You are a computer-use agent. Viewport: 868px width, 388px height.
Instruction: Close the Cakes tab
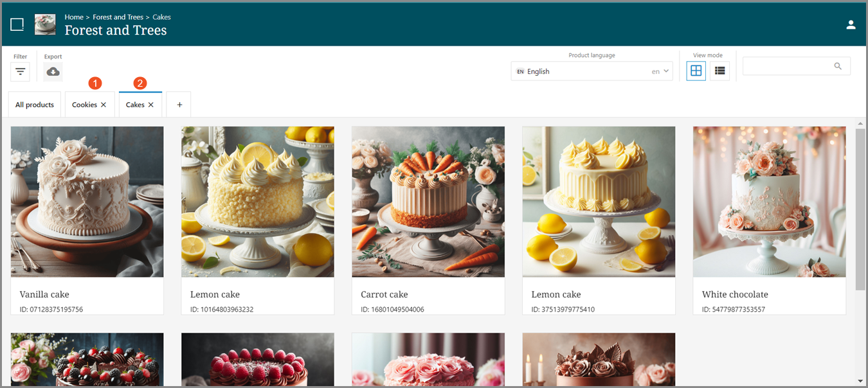click(x=151, y=105)
